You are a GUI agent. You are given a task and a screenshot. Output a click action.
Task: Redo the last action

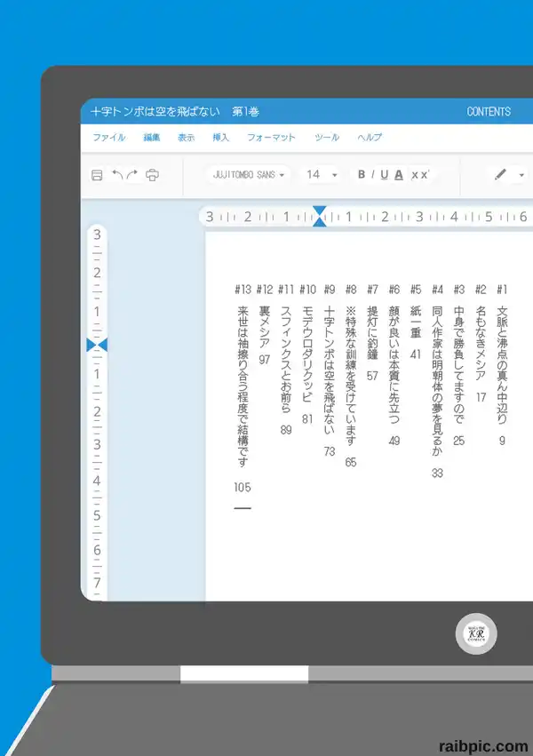132,174
